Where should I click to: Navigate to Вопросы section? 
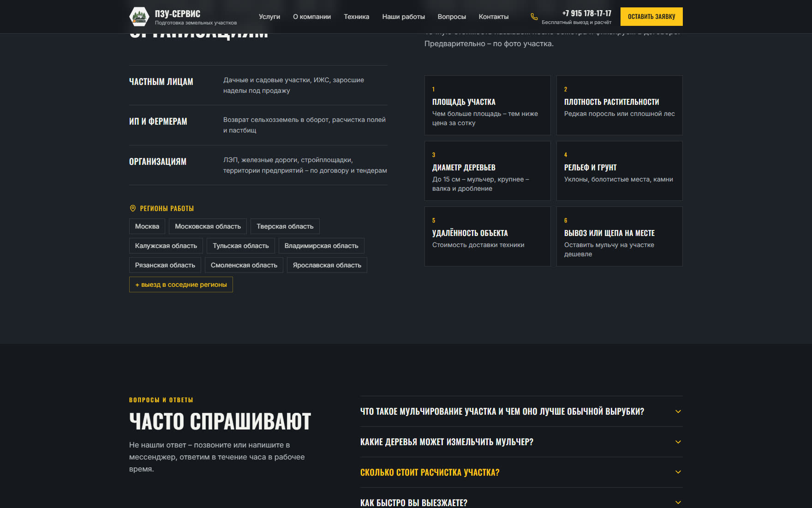click(452, 17)
